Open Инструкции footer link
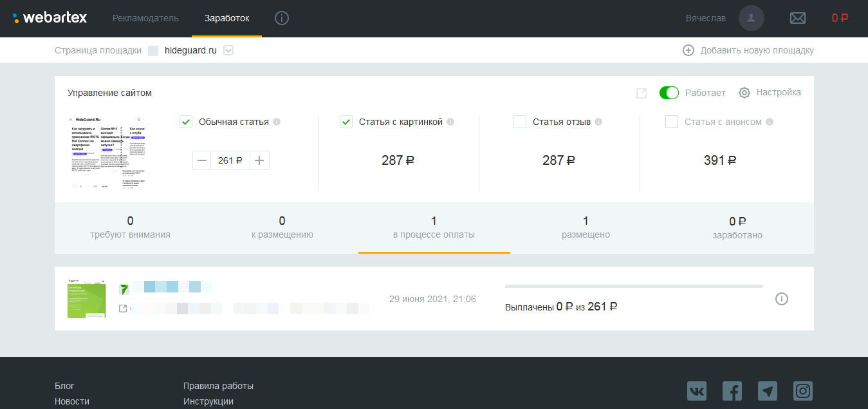The width and height of the screenshot is (868, 409). pos(208,401)
